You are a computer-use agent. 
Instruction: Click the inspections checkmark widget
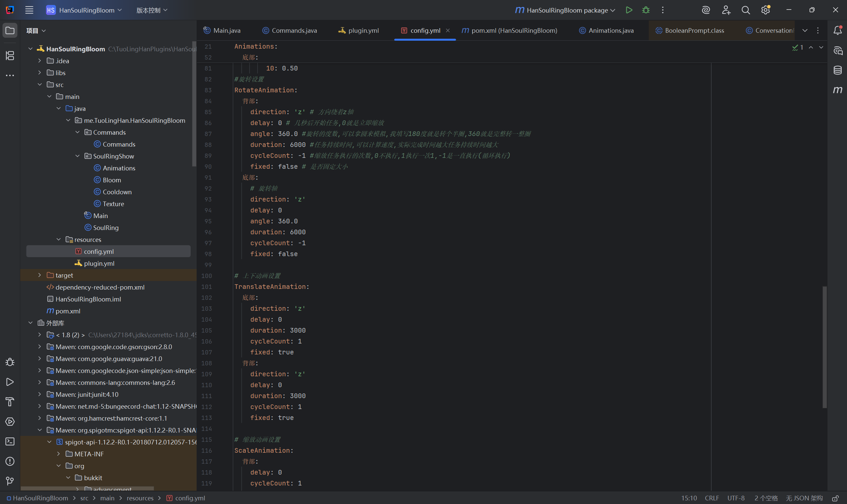[798, 48]
